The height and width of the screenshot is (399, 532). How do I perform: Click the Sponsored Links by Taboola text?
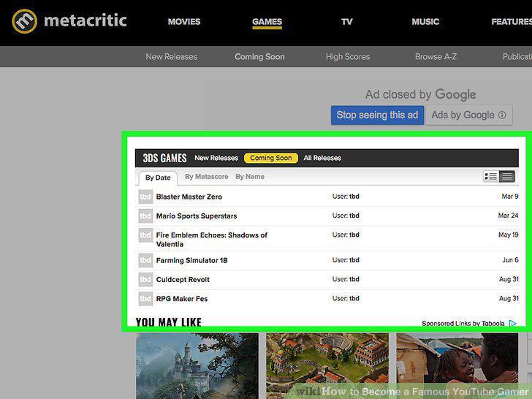click(463, 323)
